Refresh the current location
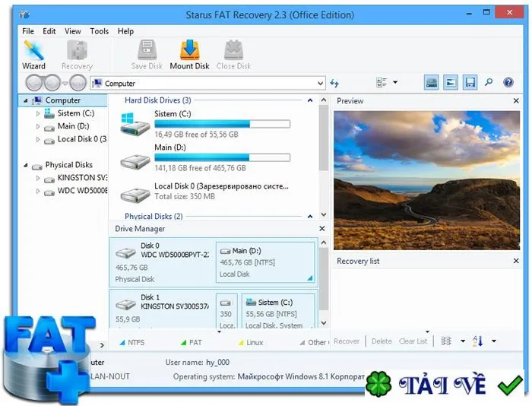The height and width of the screenshot is (406, 532). (x=334, y=83)
